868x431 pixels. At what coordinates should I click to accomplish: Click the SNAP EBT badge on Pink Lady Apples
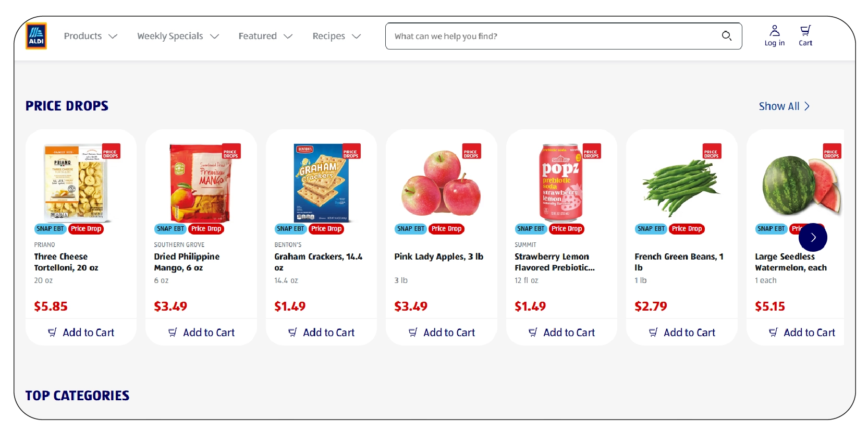(x=410, y=229)
